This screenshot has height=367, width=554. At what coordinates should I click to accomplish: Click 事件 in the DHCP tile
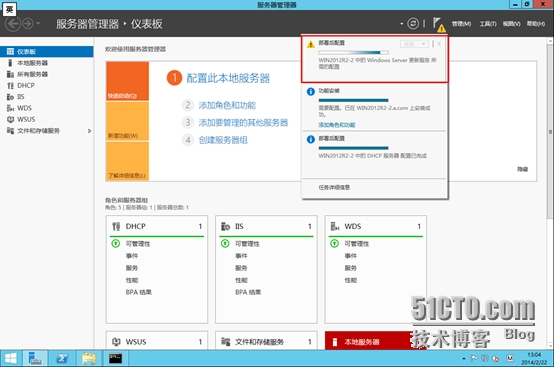132,256
